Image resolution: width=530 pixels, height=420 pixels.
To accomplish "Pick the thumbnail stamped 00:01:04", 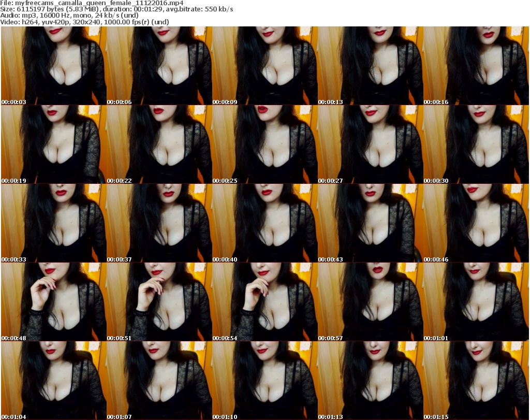I will tap(54, 381).
